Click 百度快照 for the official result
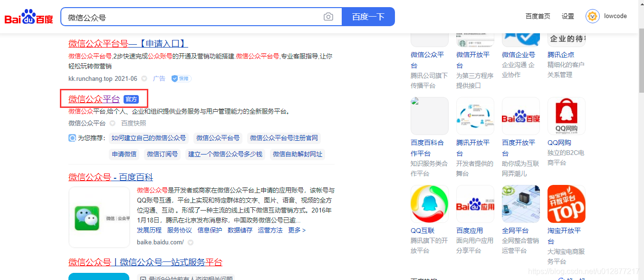The image size is (644, 280). 134,123
